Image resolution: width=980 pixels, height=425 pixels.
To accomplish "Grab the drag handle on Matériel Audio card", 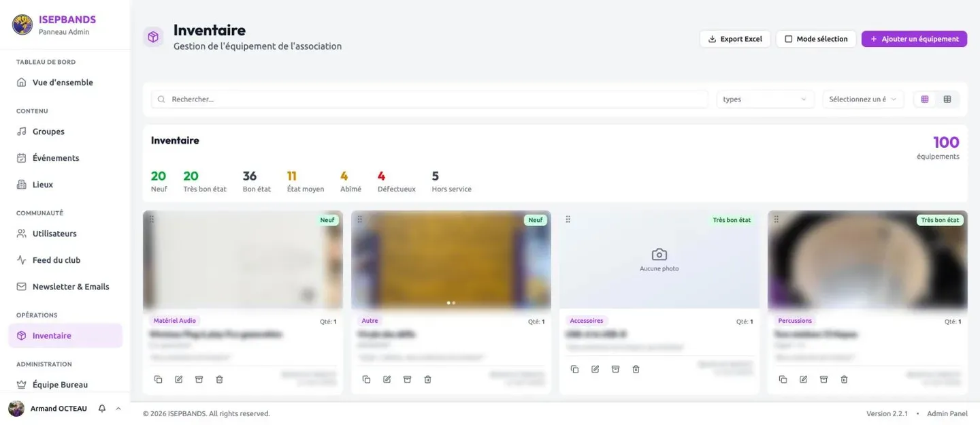I will tap(152, 219).
